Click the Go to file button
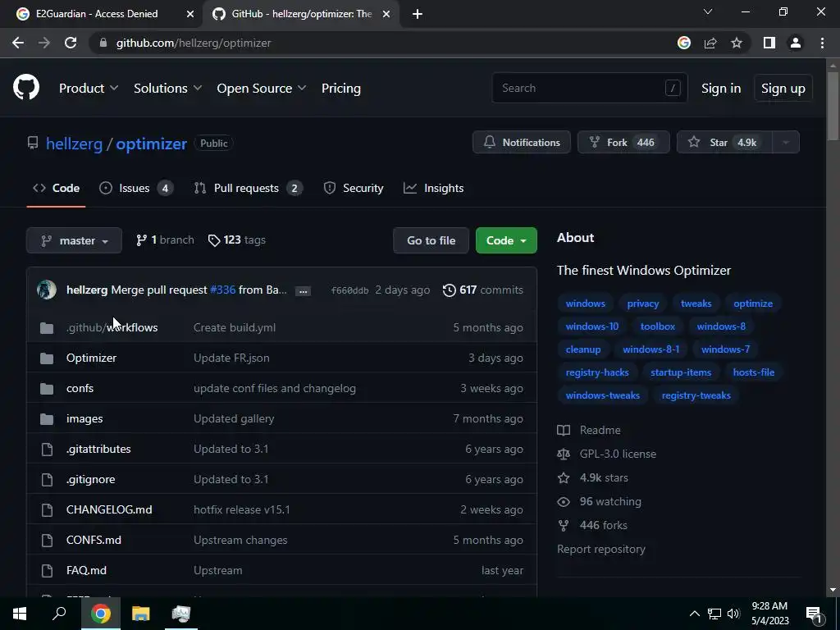 pos(431,240)
